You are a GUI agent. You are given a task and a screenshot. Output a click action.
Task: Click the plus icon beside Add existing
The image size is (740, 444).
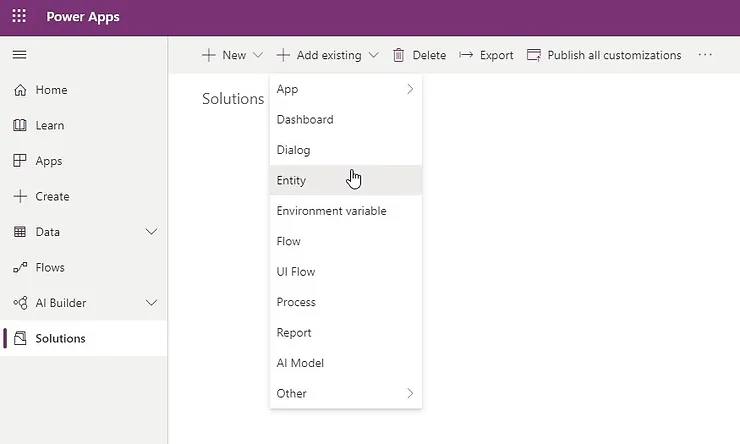[283, 55]
